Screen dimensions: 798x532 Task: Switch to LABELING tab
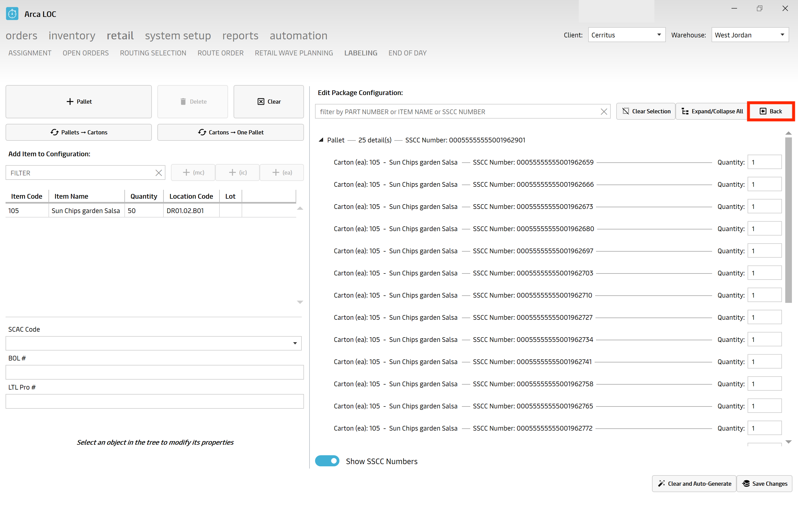pyautogui.click(x=361, y=53)
